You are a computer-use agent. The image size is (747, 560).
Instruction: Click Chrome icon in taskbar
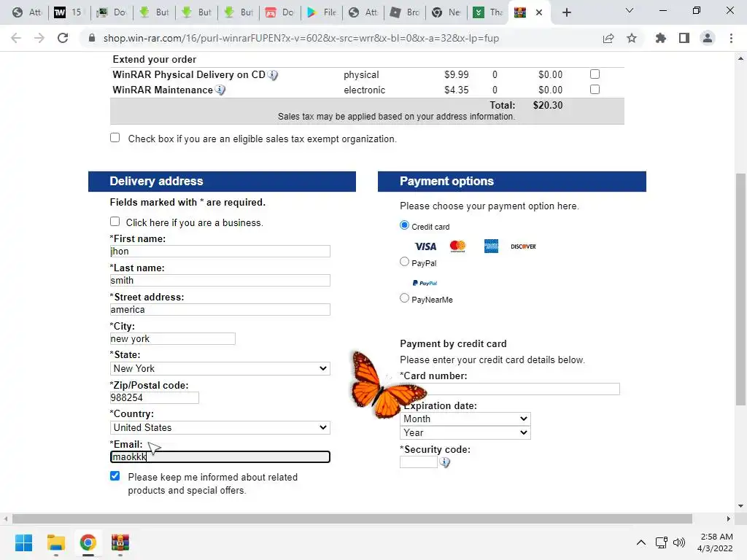88,542
